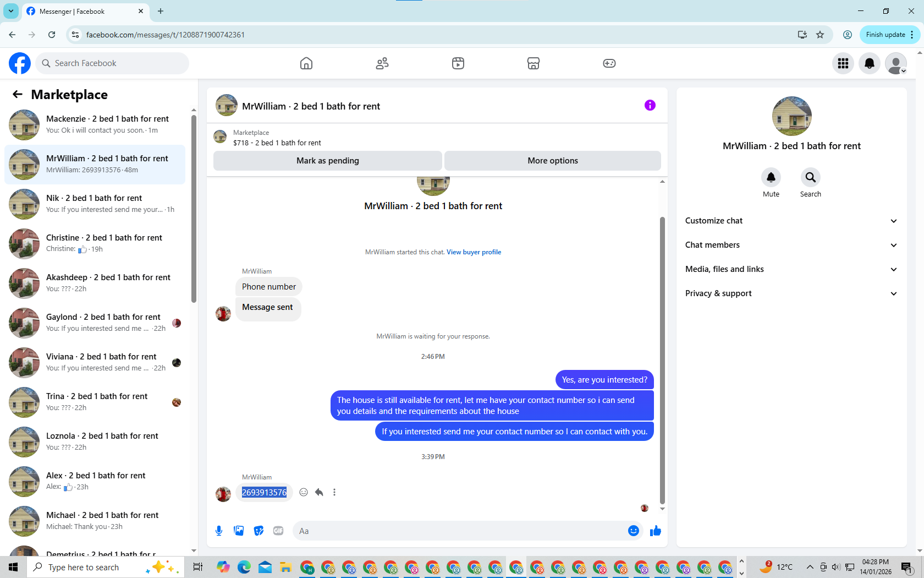The width and height of the screenshot is (924, 578).
Task: Open more options for 2693913576 message
Action: pyautogui.click(x=334, y=492)
